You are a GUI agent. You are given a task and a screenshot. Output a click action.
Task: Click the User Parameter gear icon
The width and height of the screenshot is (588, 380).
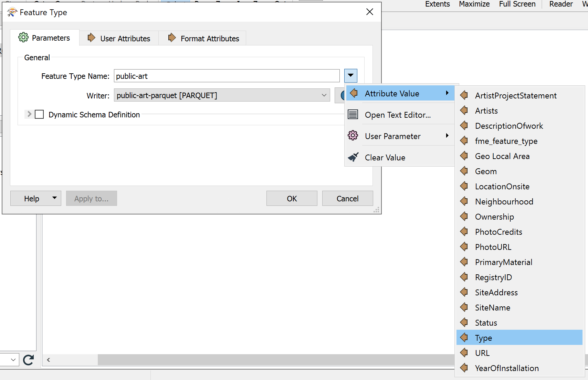[353, 136]
